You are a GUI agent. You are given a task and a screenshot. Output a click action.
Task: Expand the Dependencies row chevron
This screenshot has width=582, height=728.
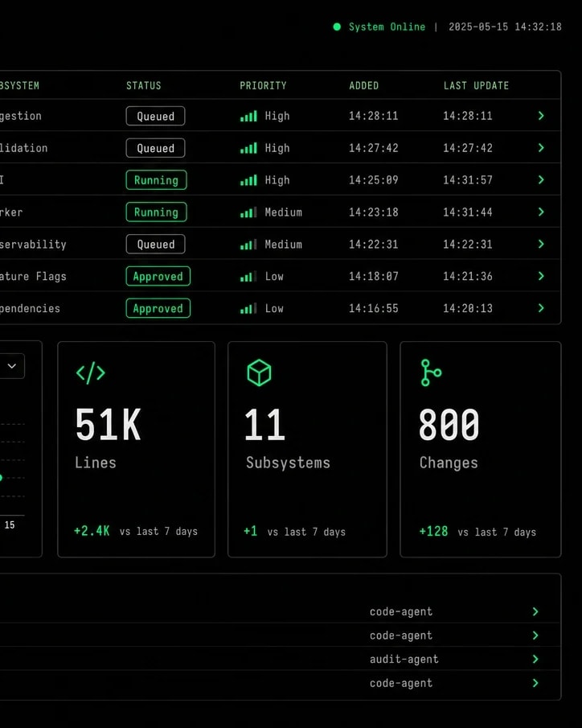[x=541, y=308]
